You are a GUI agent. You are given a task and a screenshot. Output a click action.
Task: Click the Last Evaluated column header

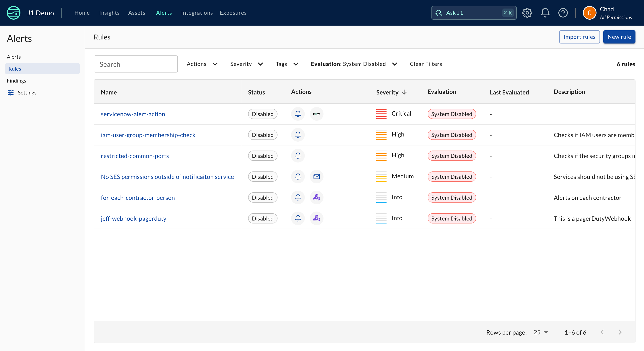(x=509, y=92)
